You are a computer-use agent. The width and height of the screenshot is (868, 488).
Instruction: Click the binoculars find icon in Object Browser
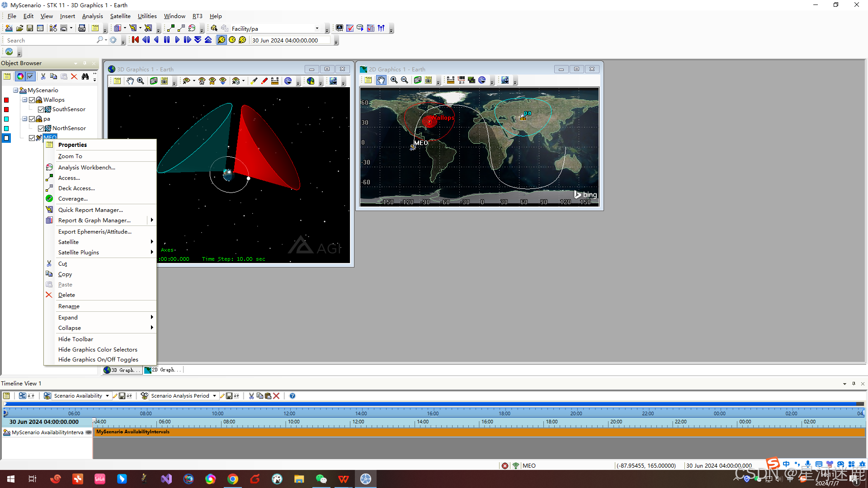85,76
